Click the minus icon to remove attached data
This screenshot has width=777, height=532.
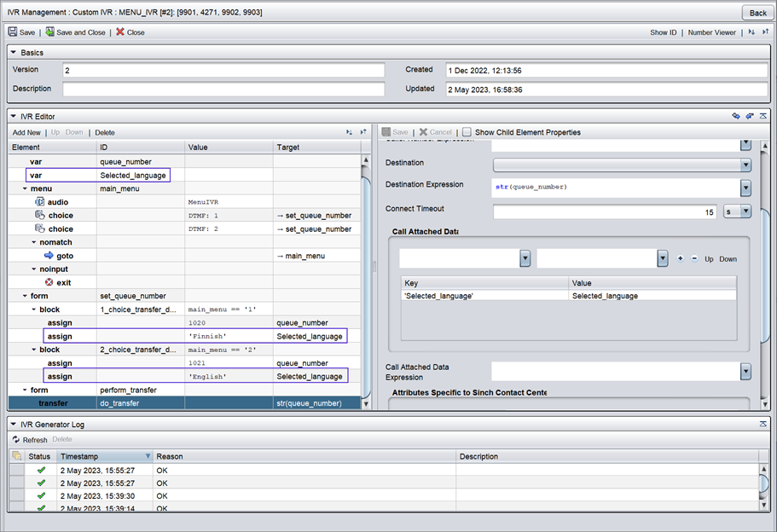point(693,258)
